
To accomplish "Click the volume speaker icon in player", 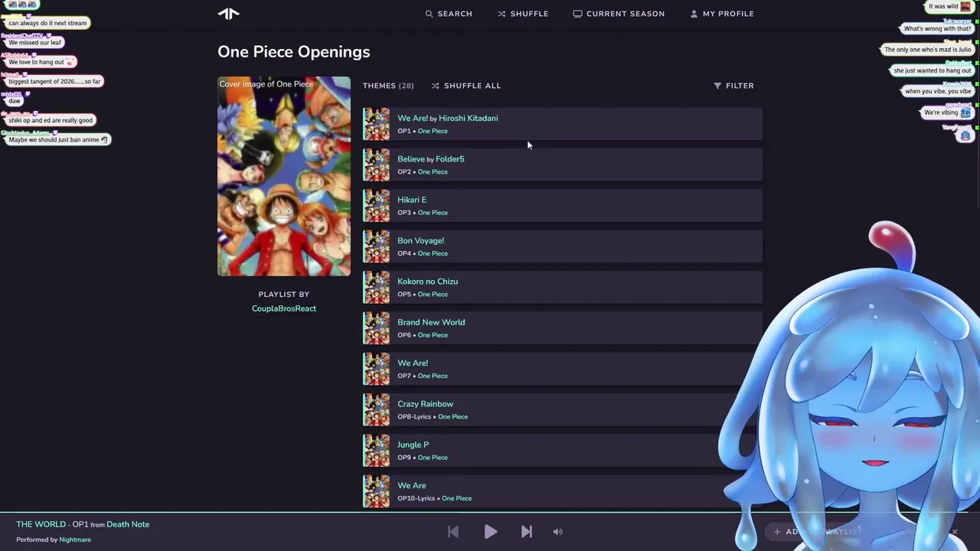I will click(x=558, y=532).
